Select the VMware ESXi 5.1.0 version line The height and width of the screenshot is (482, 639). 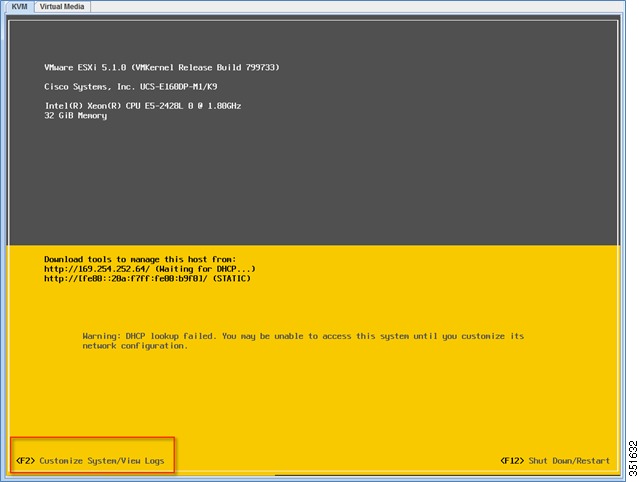pyautogui.click(x=162, y=67)
